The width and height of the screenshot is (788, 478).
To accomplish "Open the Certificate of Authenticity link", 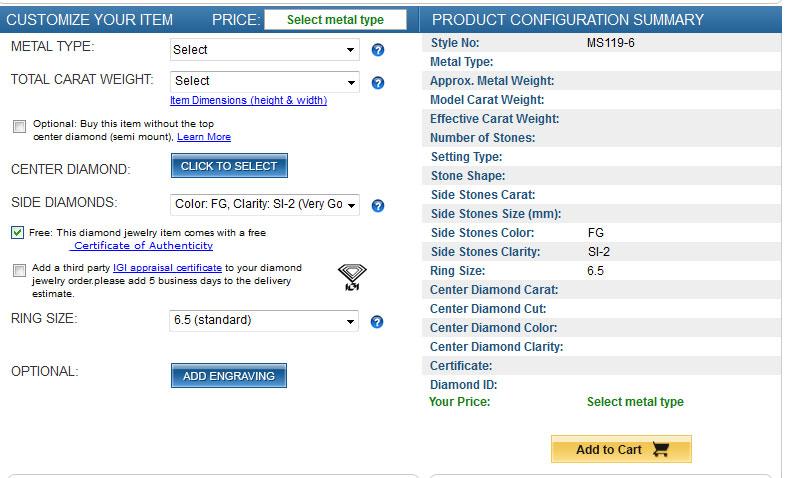I will click(x=143, y=245).
